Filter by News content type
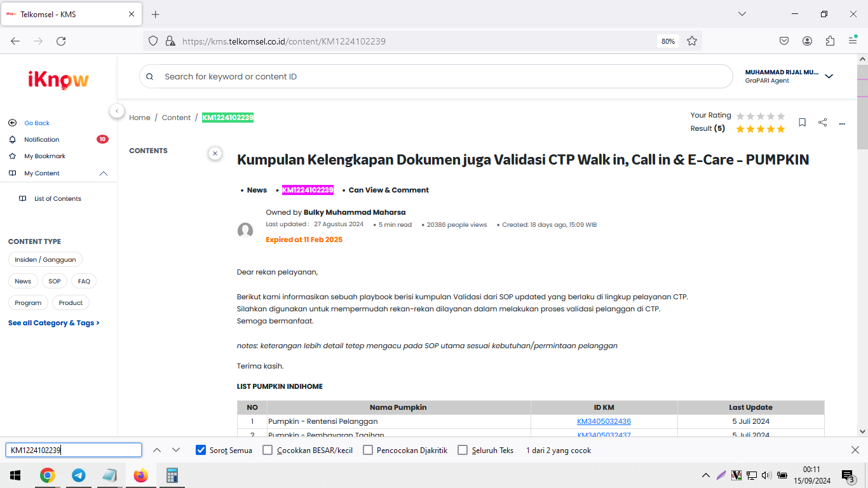868x488 pixels. (23, 281)
